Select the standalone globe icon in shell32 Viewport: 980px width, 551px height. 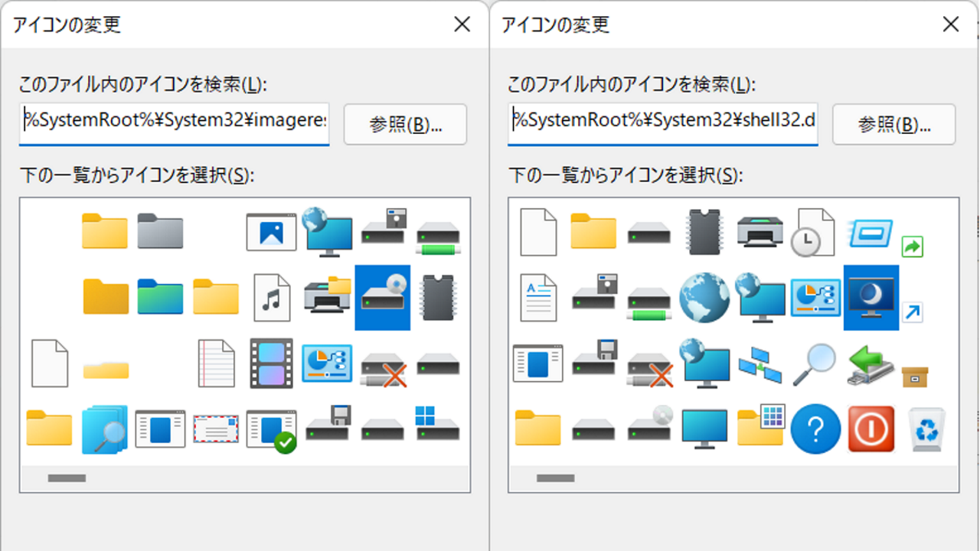(704, 298)
